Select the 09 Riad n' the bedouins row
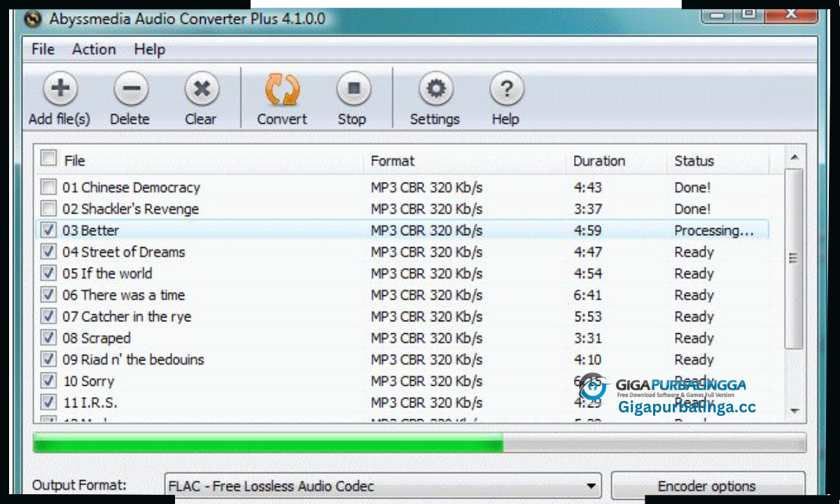 point(402,360)
